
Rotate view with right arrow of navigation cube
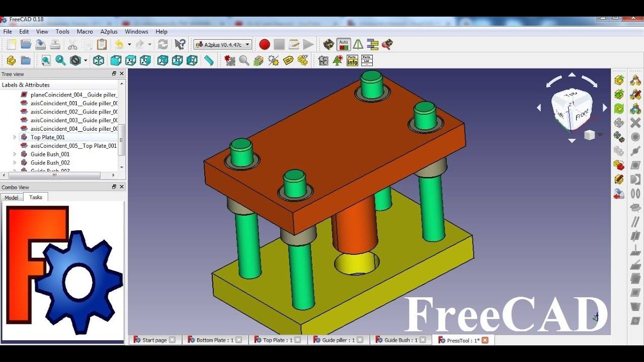point(605,108)
